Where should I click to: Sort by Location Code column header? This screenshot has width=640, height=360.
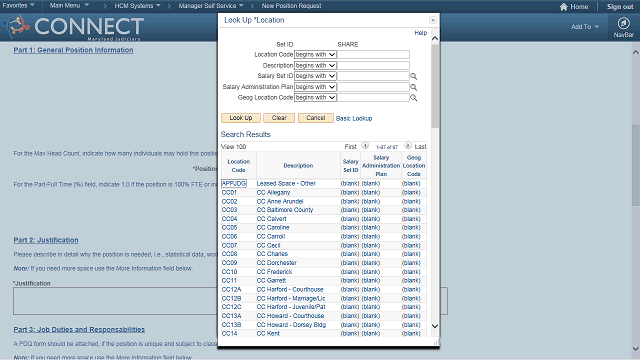pyautogui.click(x=238, y=166)
